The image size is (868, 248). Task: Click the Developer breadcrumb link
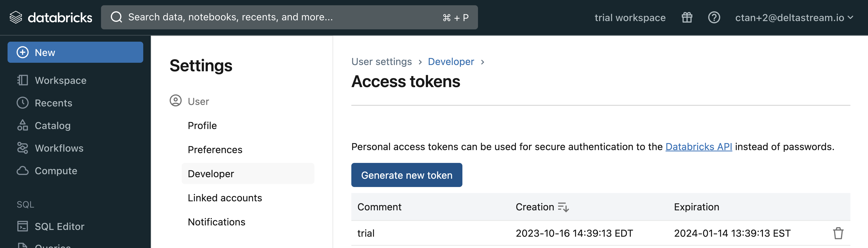451,62
